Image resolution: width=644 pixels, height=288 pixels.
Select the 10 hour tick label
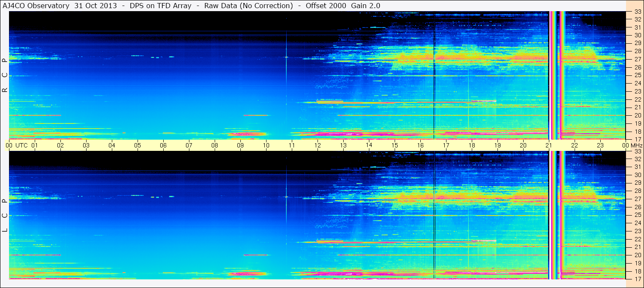[266, 145]
